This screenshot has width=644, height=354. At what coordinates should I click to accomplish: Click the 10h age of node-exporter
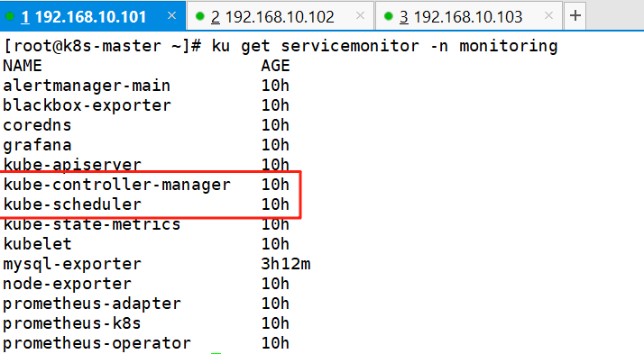tap(275, 284)
